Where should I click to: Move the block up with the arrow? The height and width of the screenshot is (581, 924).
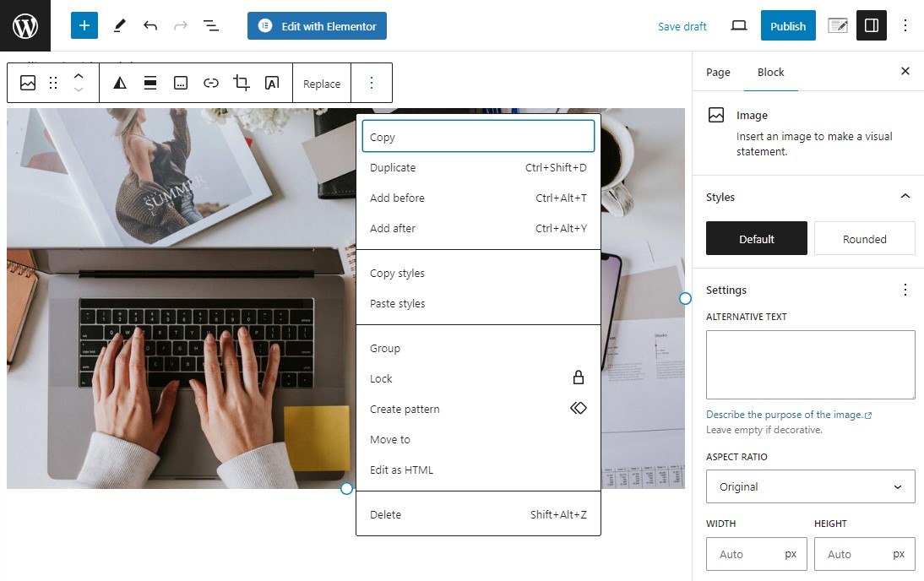[x=79, y=76]
